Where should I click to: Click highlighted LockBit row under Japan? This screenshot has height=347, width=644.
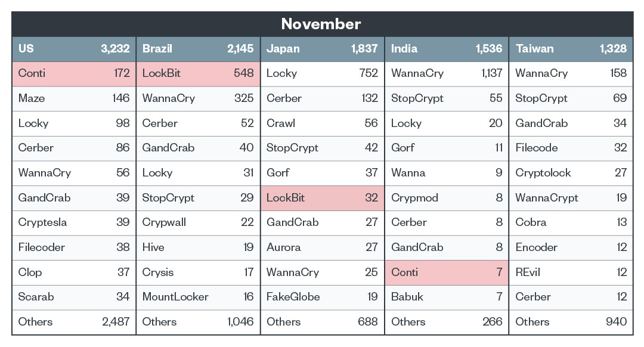[322, 198]
